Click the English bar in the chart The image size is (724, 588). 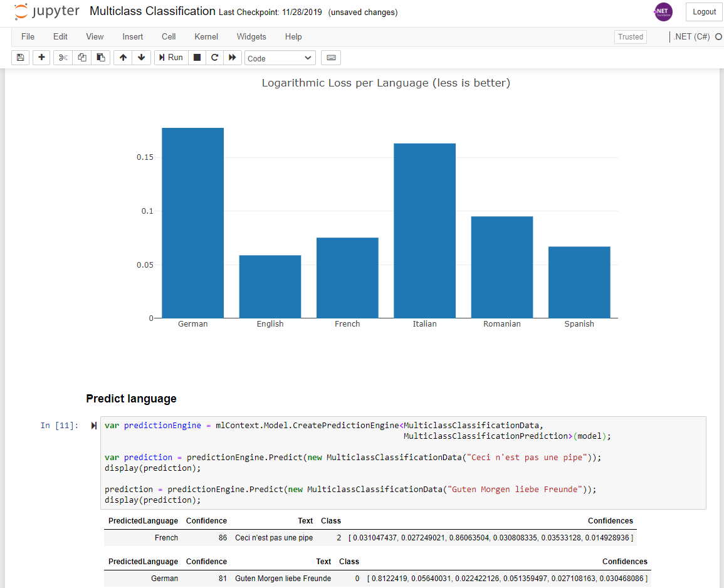[270, 286]
